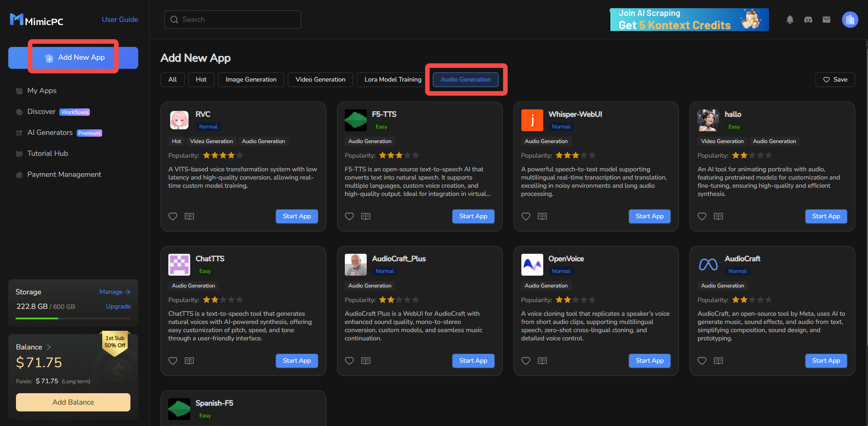
Task: Click the hallo app portrait thumbnail
Action: [708, 120]
